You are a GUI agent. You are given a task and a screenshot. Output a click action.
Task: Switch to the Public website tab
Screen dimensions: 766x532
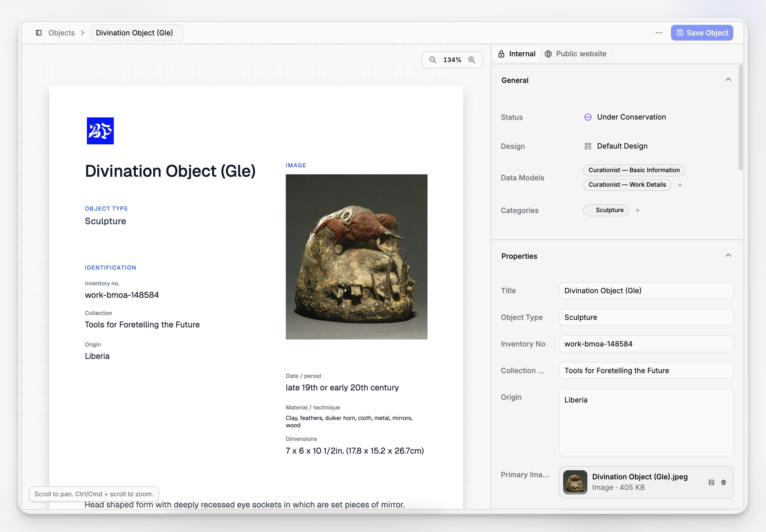576,54
